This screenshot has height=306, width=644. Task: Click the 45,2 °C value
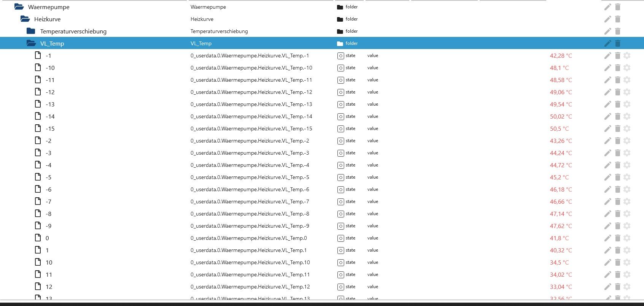click(559, 177)
